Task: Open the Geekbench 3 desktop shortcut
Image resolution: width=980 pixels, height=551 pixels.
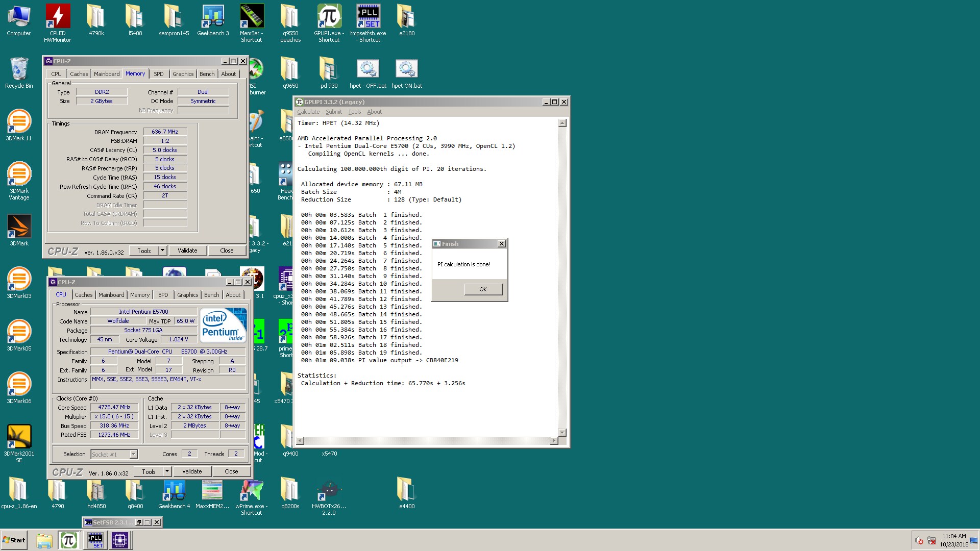Action: coord(213,20)
